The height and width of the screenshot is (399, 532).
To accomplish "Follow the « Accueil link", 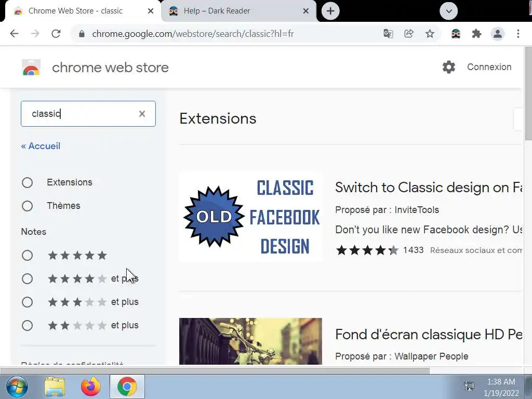I will (41, 146).
